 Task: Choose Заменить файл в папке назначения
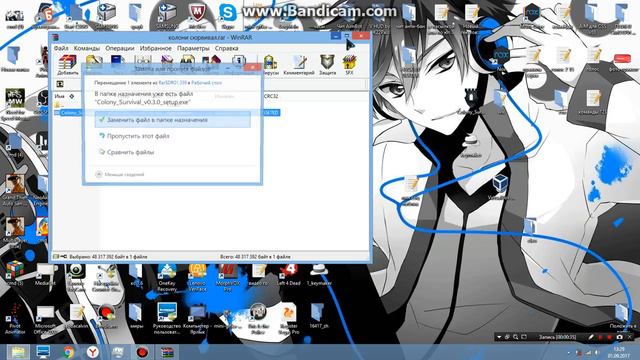point(173,120)
